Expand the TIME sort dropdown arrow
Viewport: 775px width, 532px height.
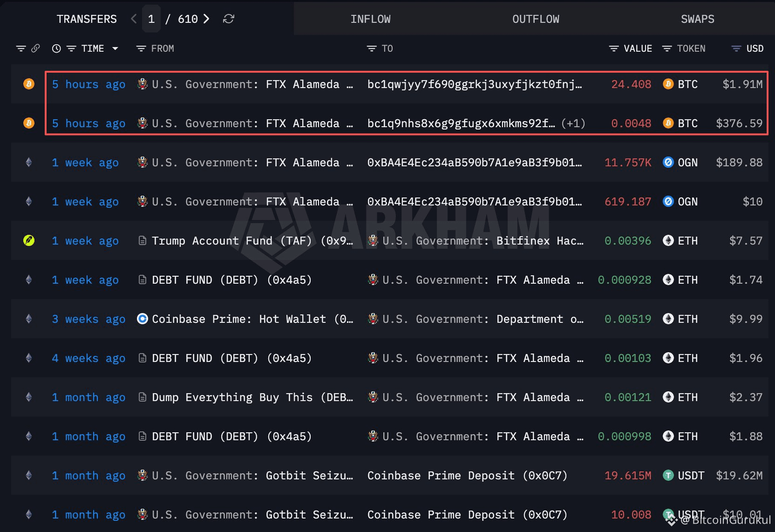(x=115, y=48)
